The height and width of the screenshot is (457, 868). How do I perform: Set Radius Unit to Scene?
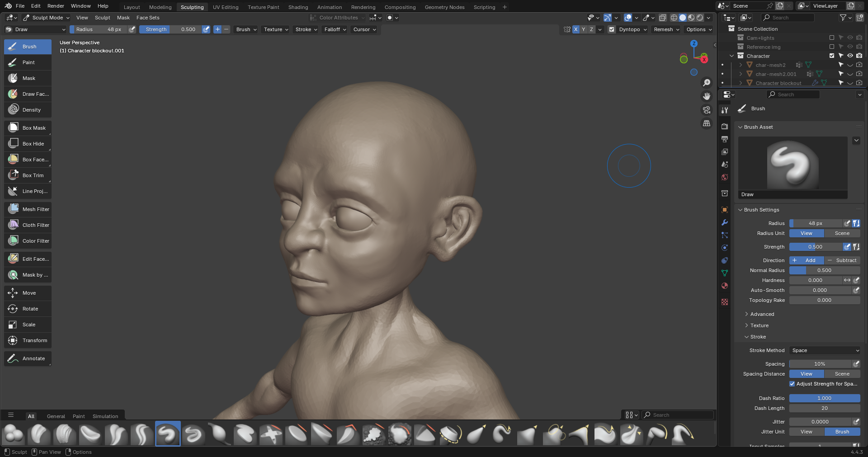point(842,233)
